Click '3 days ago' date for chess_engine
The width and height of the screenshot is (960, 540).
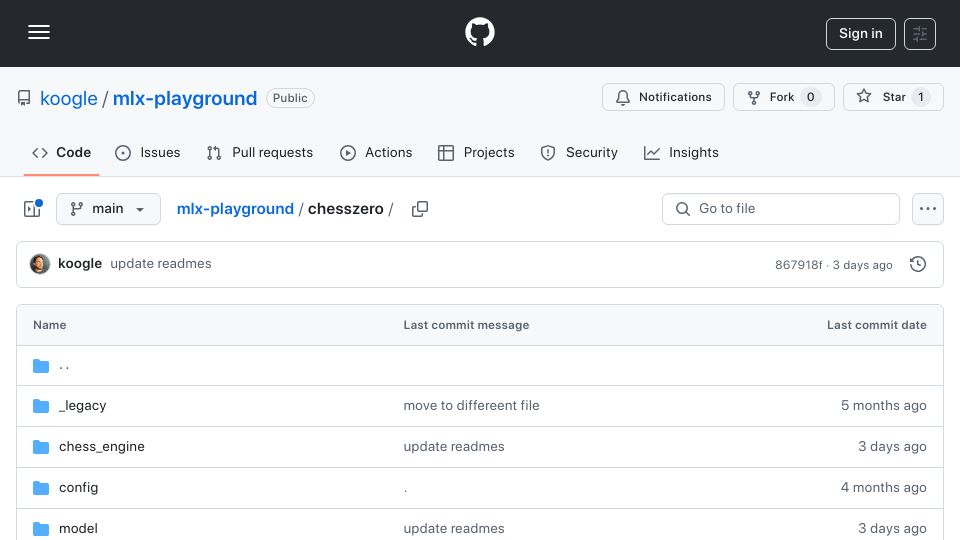point(892,446)
